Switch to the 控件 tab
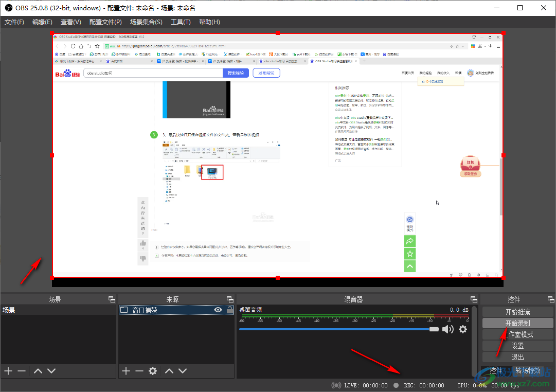 coord(496,371)
